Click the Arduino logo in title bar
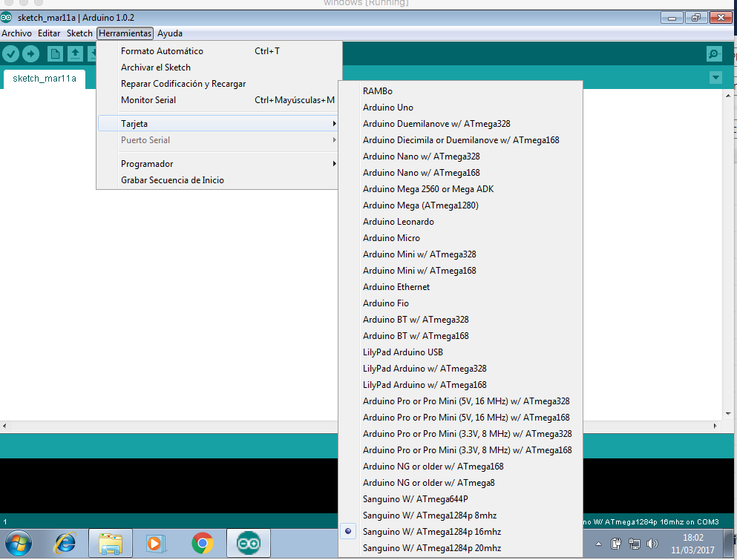 click(6, 18)
